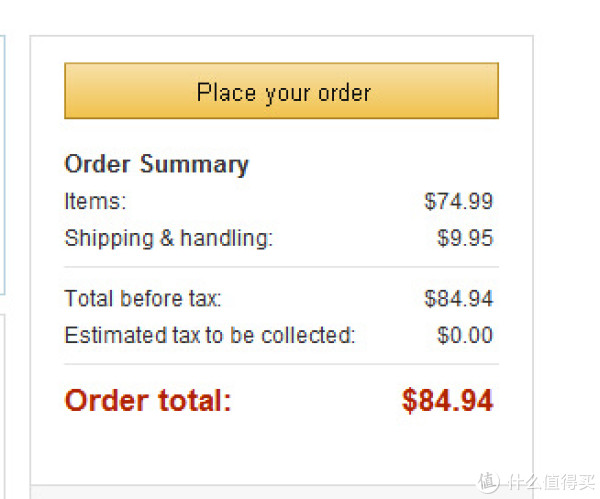Click the blue-bordered panel edge on the left
Viewport: 600px width, 499px height.
(x=3, y=165)
